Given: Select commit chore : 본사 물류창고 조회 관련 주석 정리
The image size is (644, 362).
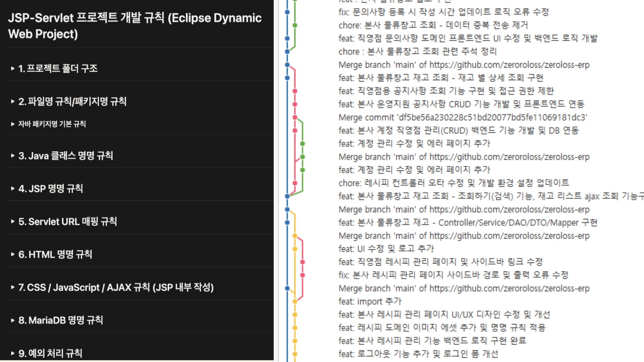Looking at the screenshot, I should pos(418,52).
